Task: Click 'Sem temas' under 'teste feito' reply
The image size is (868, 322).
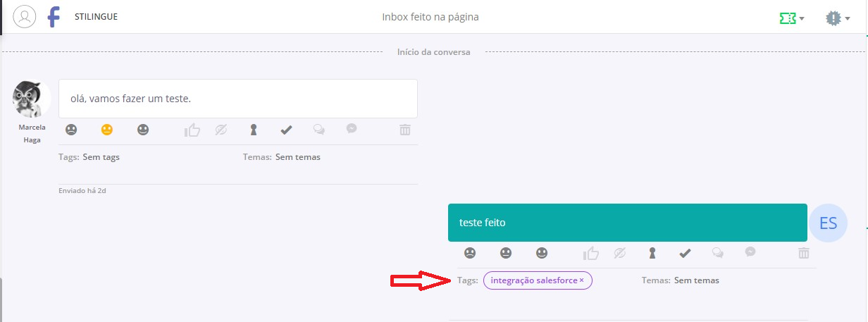Action: 696,280
